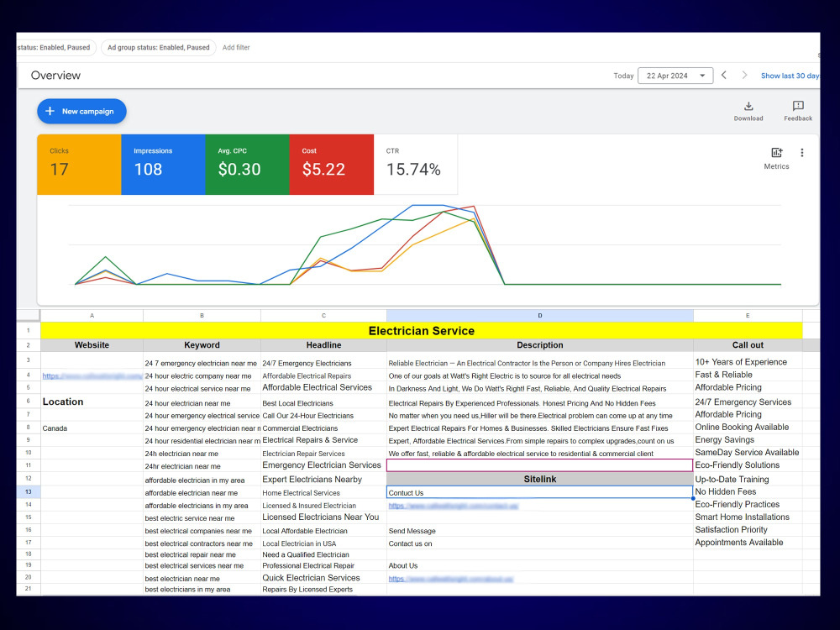Click the Description column heading cell
840x630 pixels.
tap(540, 345)
